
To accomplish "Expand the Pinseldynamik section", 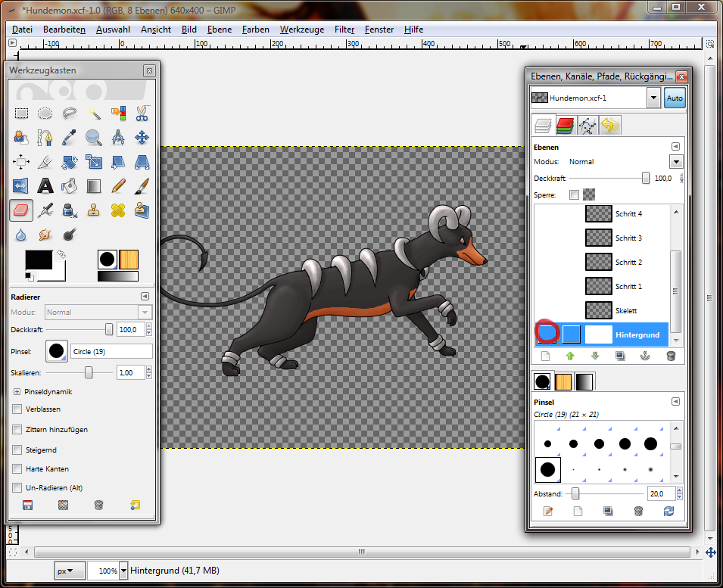I will [x=17, y=392].
